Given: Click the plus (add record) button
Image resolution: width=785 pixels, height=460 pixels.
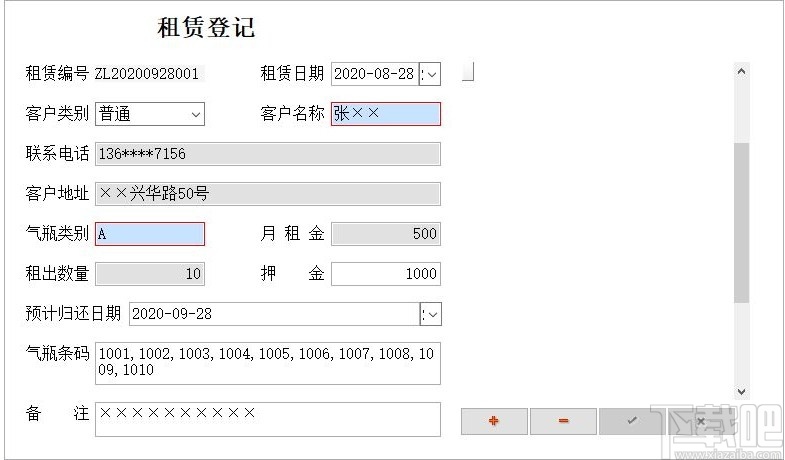Looking at the screenshot, I should point(494,421).
